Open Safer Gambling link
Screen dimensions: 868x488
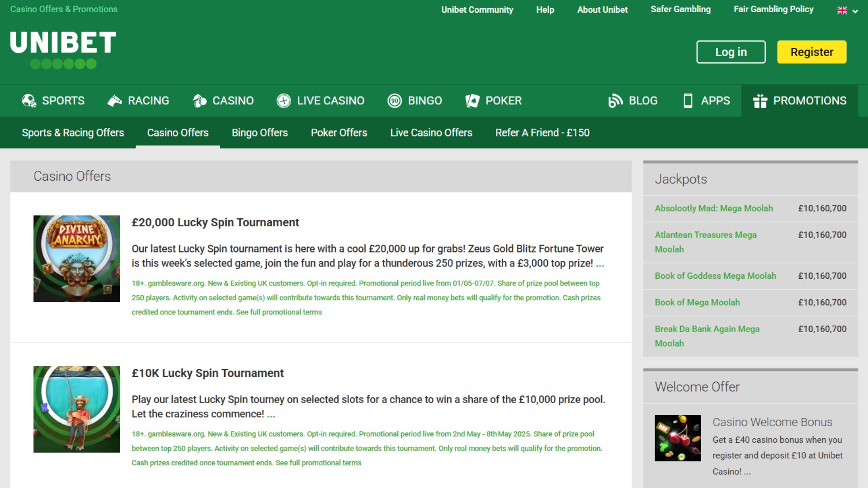pos(681,9)
